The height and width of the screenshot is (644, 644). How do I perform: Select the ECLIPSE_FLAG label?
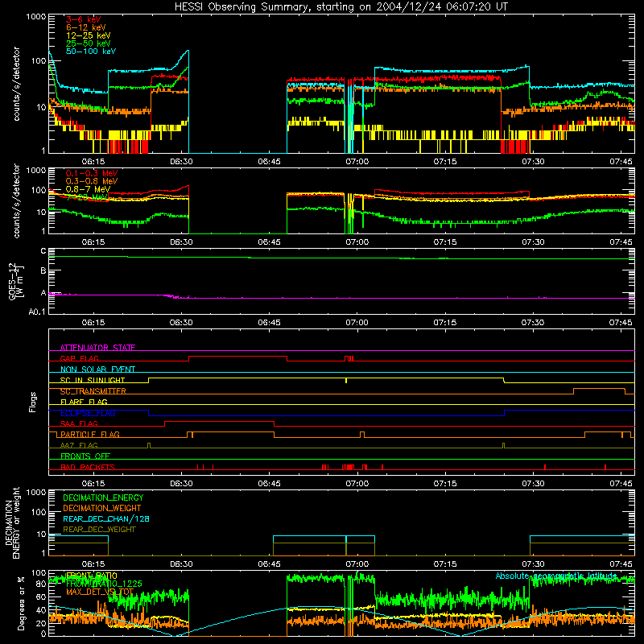(x=88, y=413)
